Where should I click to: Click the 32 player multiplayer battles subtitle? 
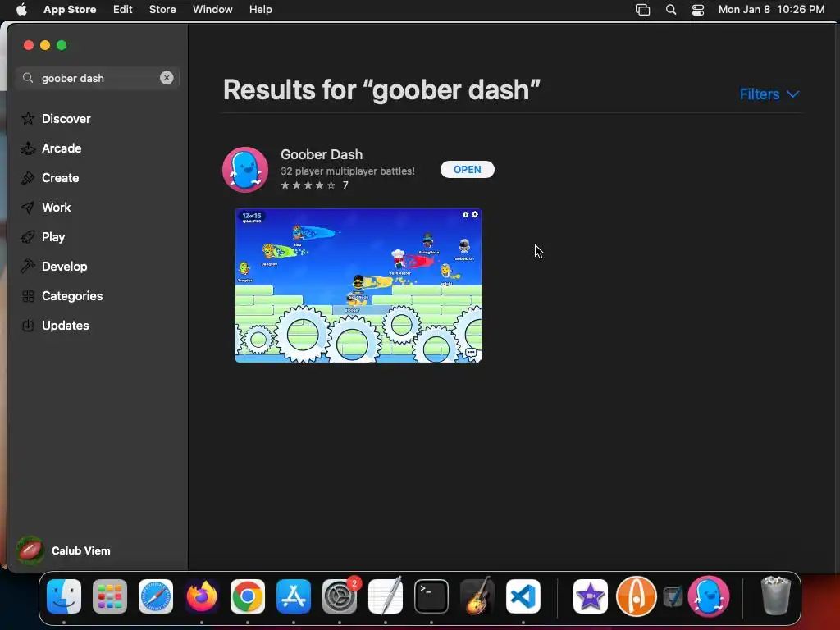point(348,171)
